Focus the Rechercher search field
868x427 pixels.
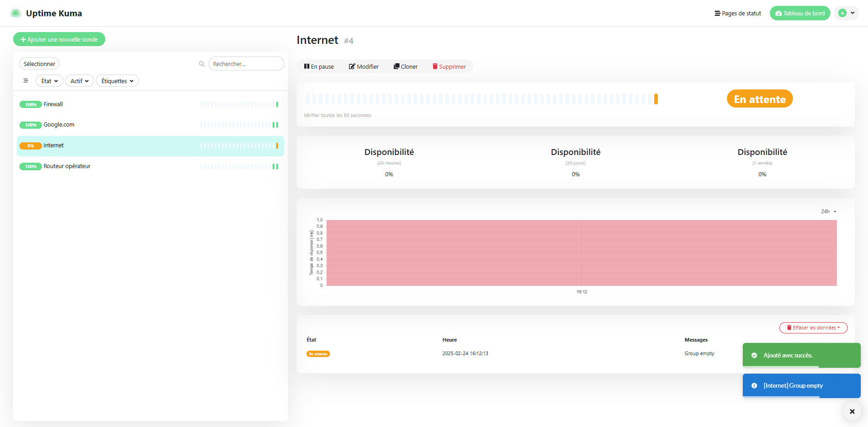pyautogui.click(x=246, y=64)
